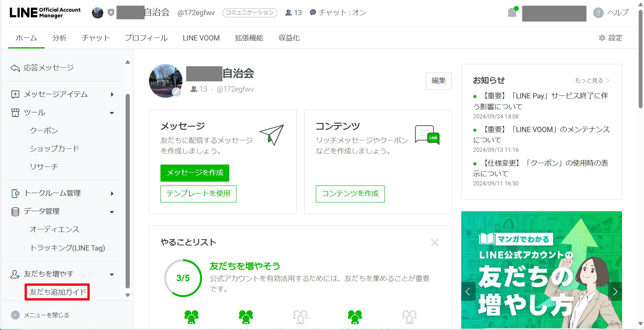644x330 pixels.
Task: Click the profile photo thumbnail
Action: pos(166,81)
